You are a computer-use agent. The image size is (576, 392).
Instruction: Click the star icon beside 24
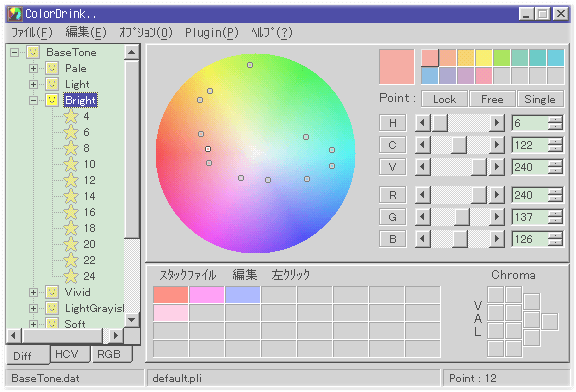click(71, 276)
